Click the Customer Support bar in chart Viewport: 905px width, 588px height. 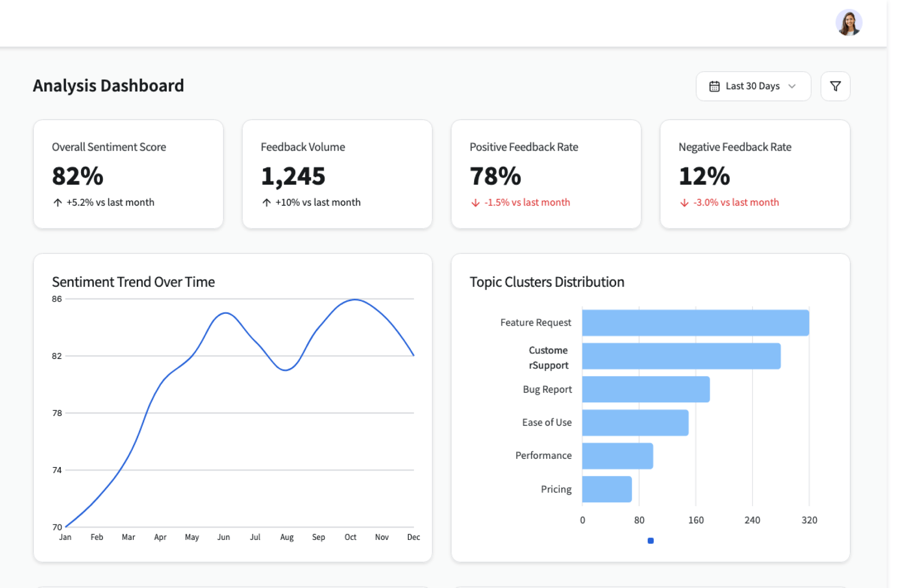pos(681,356)
